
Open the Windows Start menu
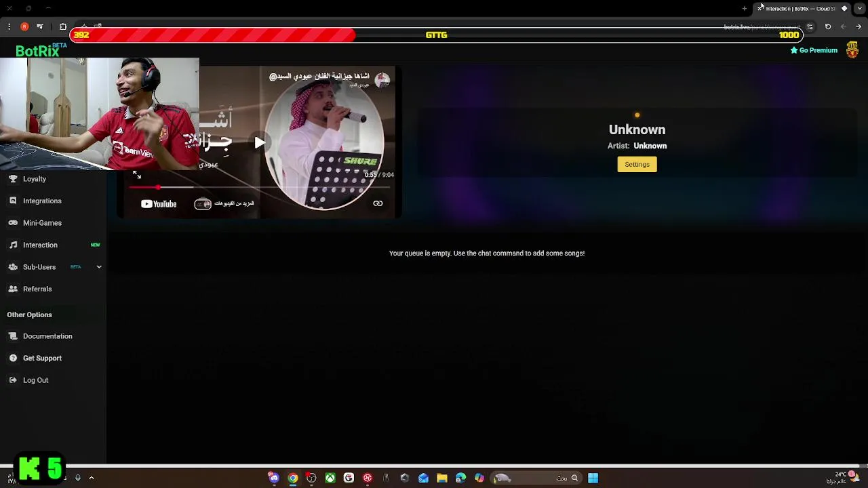click(593, 478)
